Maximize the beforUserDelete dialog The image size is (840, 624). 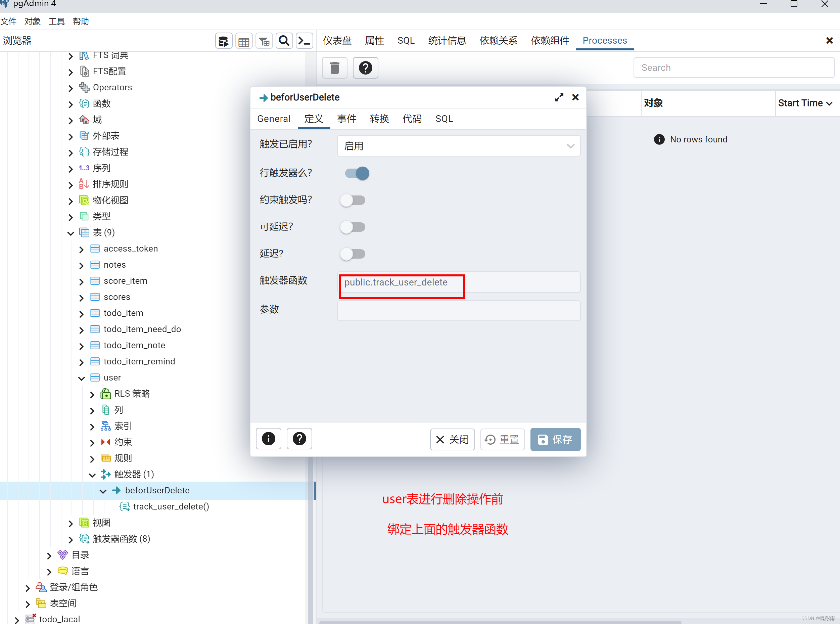tap(559, 97)
